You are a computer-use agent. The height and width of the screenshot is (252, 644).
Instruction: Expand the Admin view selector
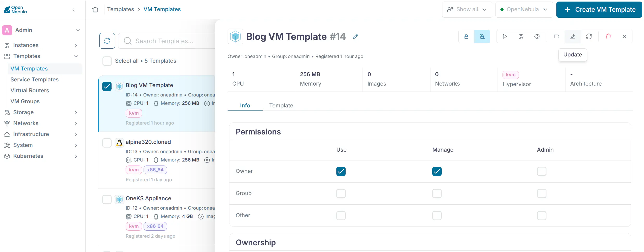tap(78, 30)
